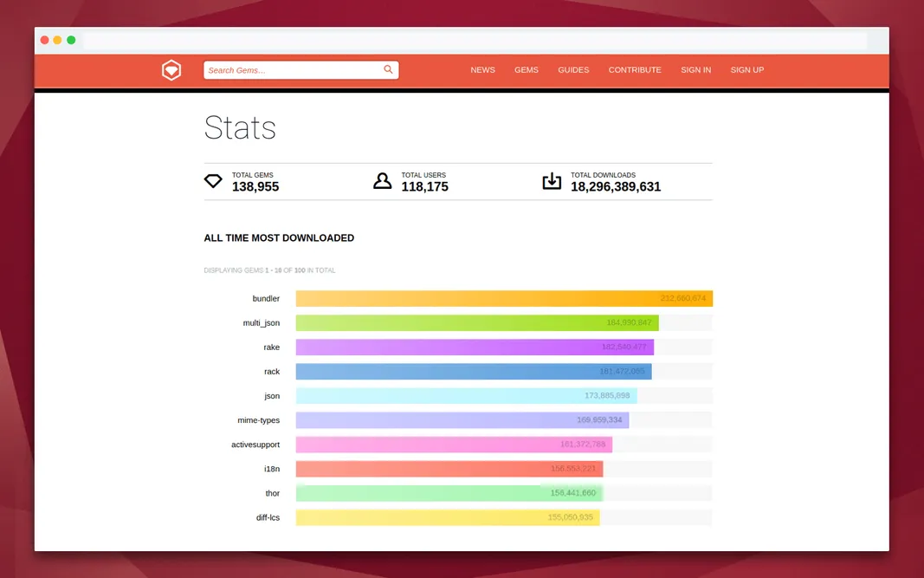Click the SIGN UP button
924x578 pixels.
click(746, 70)
